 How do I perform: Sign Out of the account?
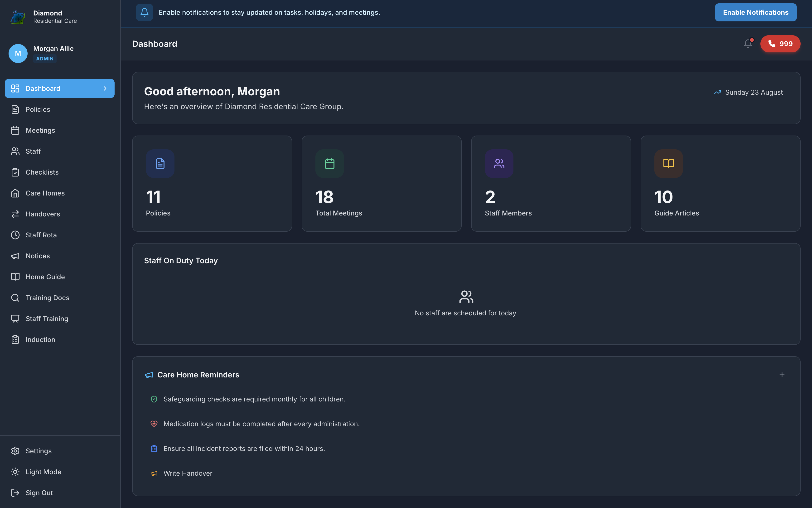[60, 493]
